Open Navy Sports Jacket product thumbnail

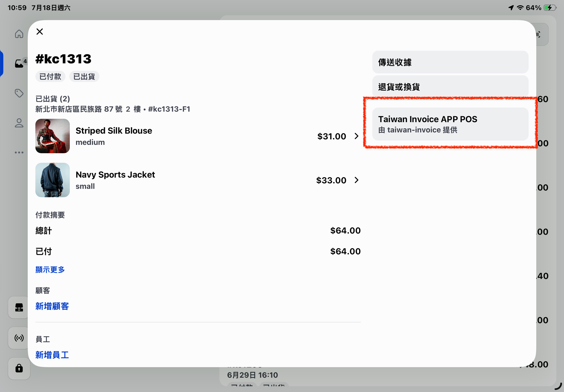pos(53,180)
